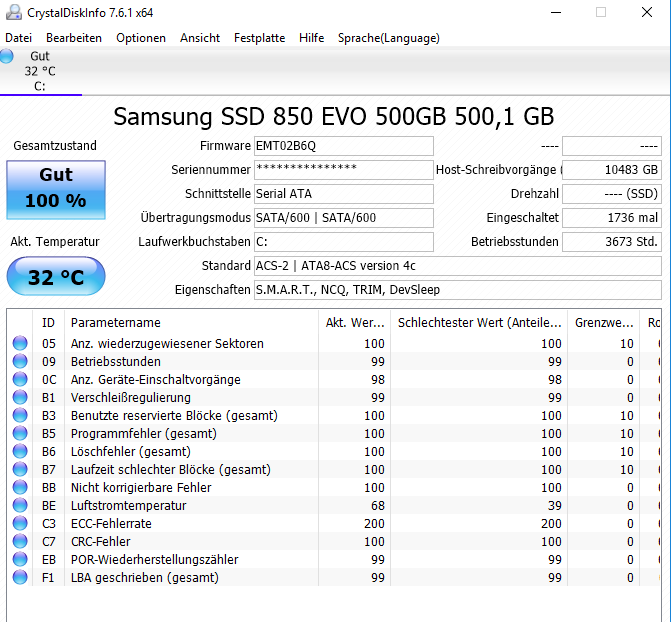Click the Schlechtester Wert column header

click(479, 322)
